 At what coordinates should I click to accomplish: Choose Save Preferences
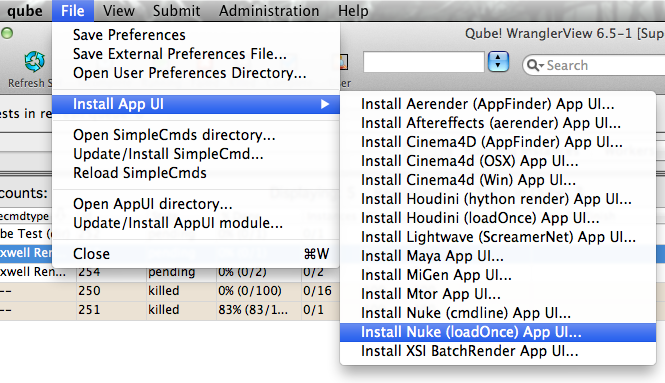[196, 35]
